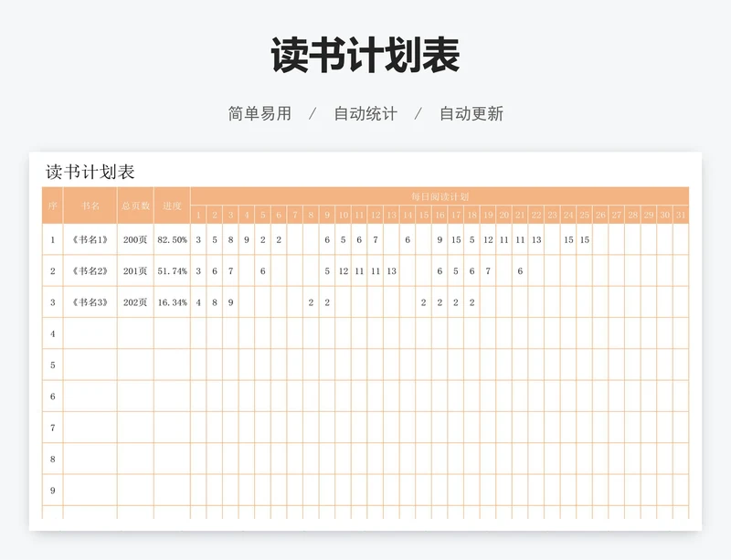The width and height of the screenshot is (731, 560).
Task: Select the 书名 column header
Action: [x=90, y=206]
